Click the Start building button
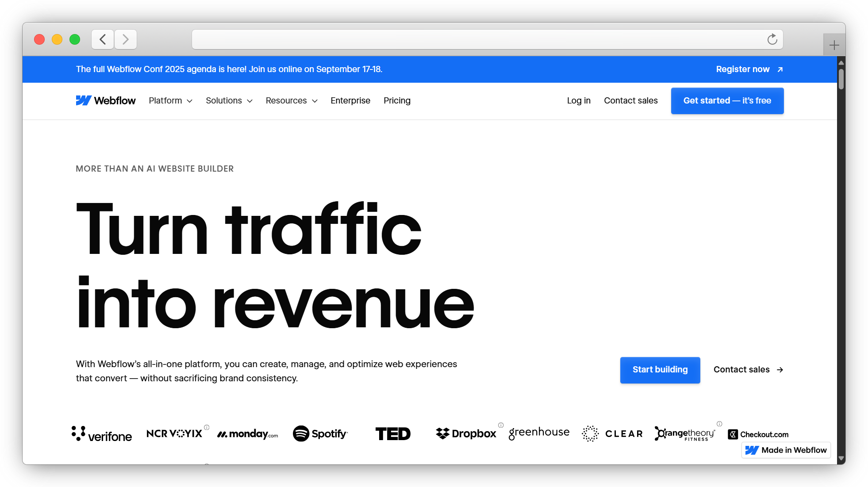The width and height of the screenshot is (868, 487). click(x=660, y=370)
